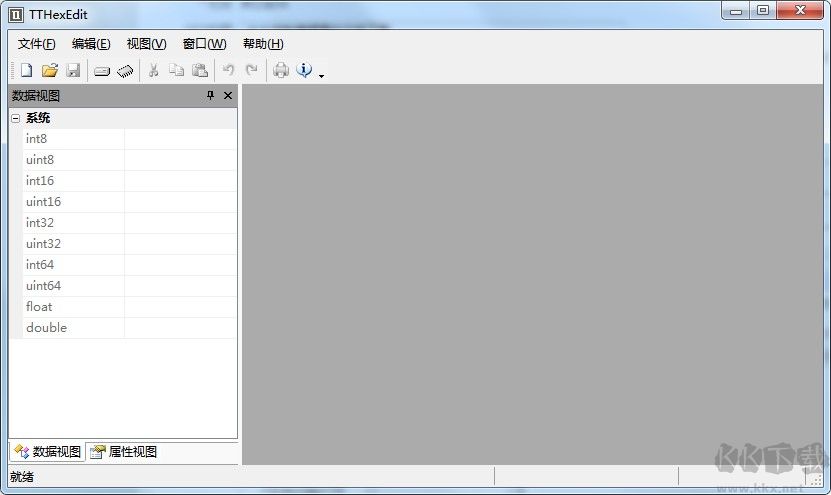Open disk drive with the drive icon
831x495 pixels.
102,71
